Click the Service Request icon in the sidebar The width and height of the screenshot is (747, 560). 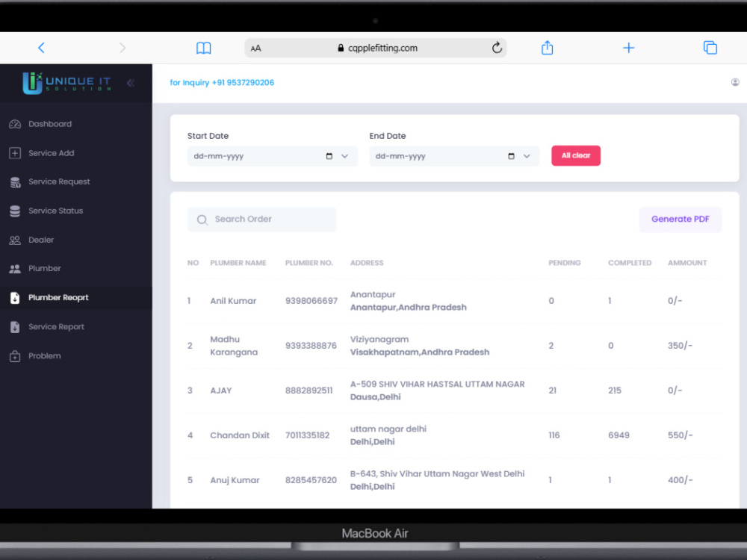(x=15, y=182)
